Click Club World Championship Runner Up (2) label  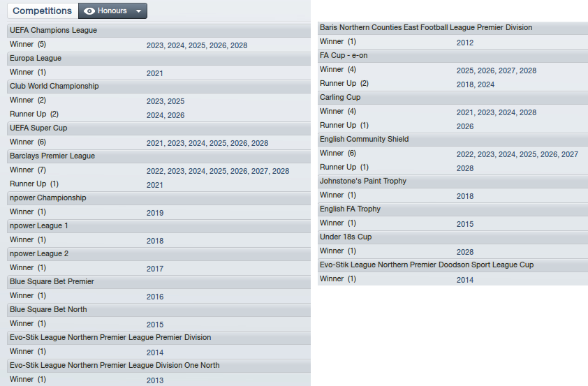(34, 114)
